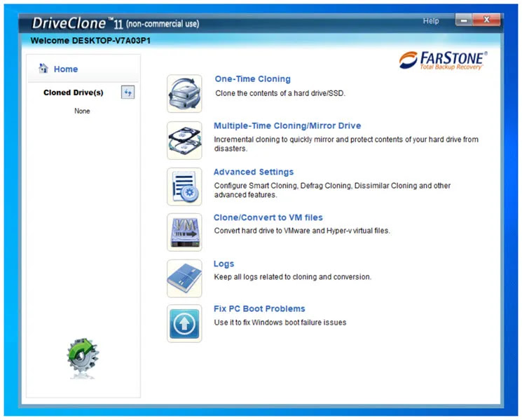Click the Home house icon
The height and width of the screenshot is (420, 522).
coord(43,68)
